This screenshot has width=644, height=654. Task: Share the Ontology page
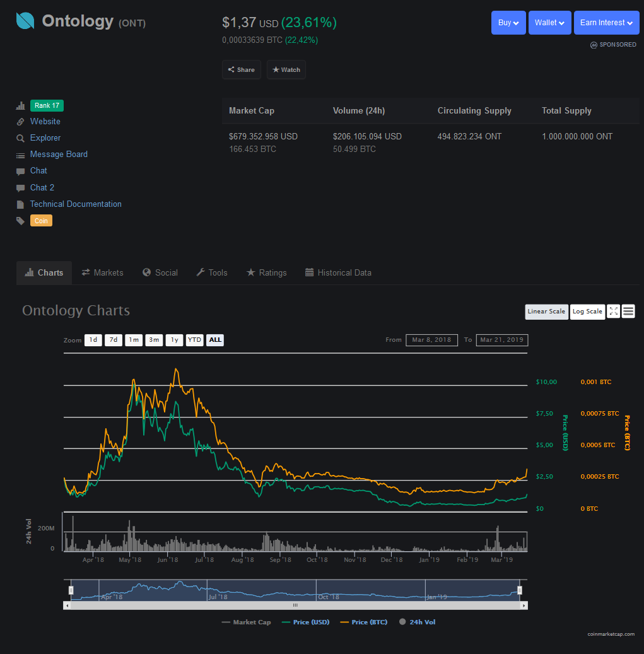tap(242, 69)
